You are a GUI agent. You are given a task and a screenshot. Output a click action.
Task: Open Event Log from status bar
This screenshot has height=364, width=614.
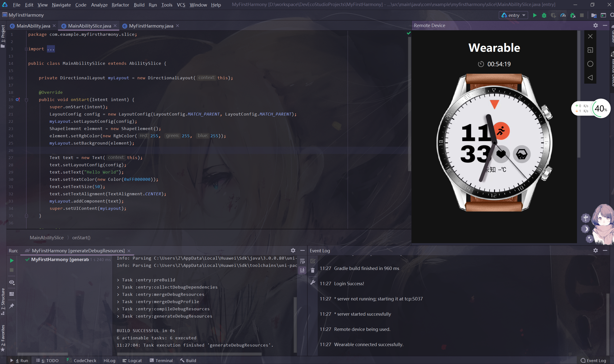[x=593, y=360]
